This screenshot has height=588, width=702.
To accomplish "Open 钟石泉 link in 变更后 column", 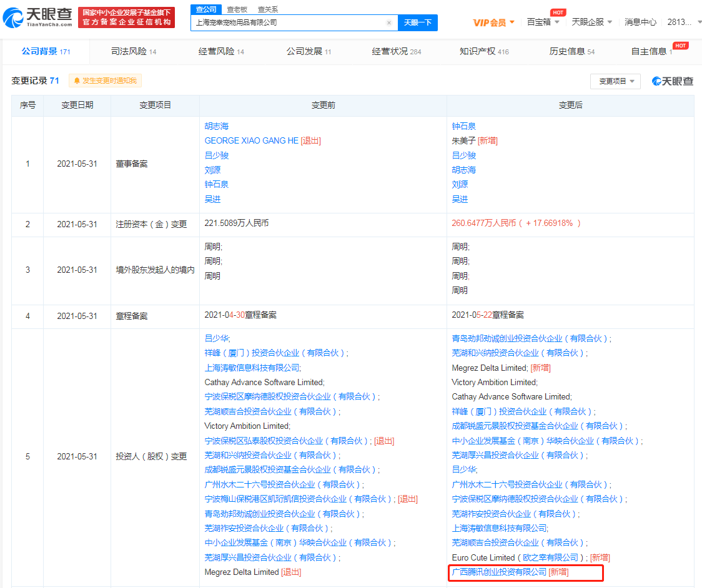I will point(464,126).
